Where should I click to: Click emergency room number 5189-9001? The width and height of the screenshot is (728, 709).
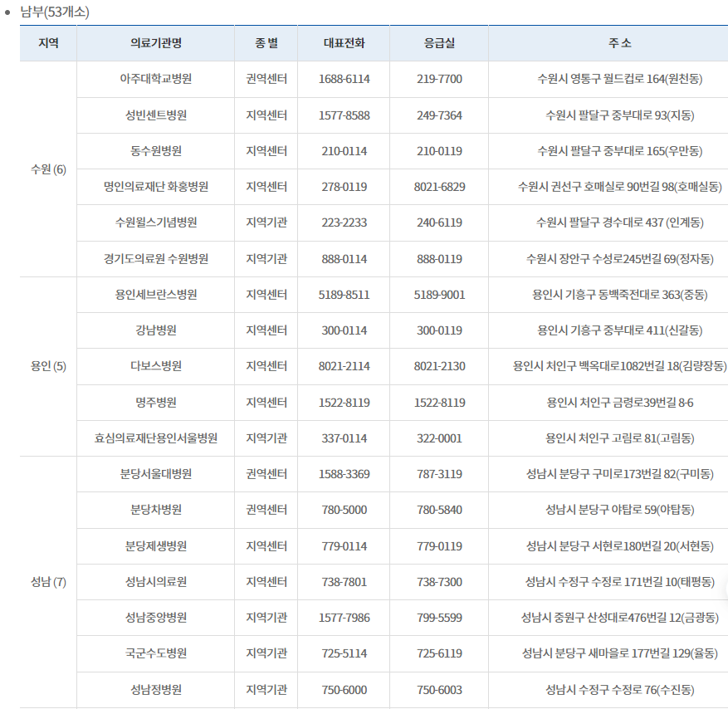pos(439,295)
